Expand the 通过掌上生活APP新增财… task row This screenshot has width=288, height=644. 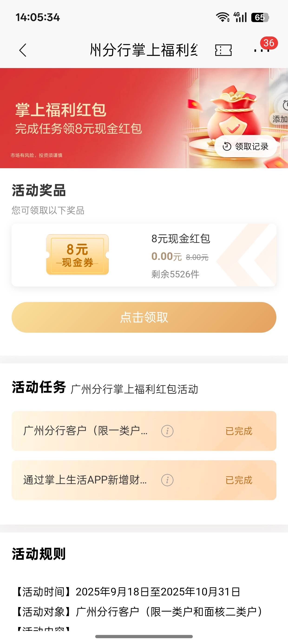click(x=85, y=480)
